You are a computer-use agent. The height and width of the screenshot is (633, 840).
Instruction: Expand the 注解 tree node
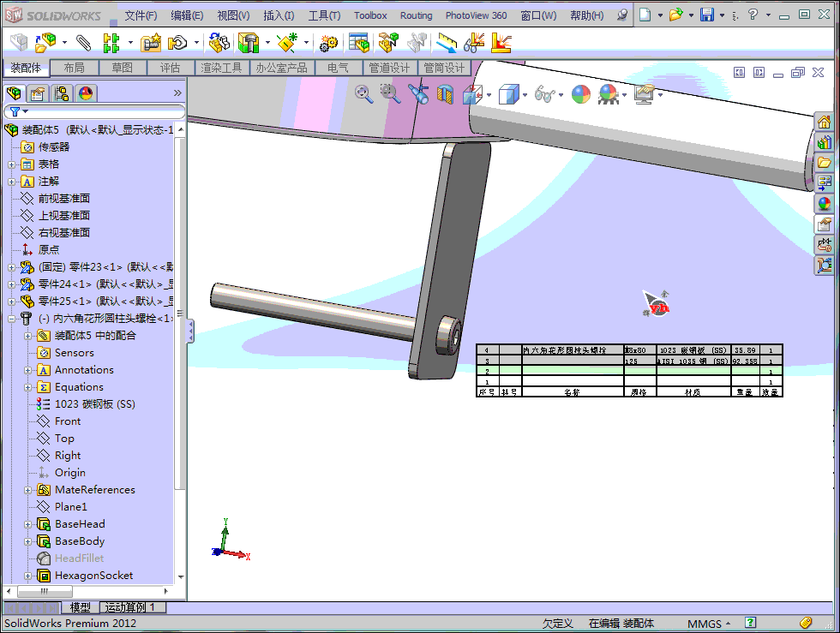tap(12, 182)
